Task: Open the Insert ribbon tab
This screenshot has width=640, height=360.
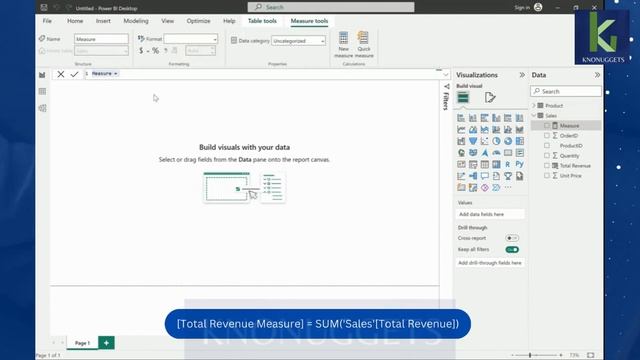Action: [x=103, y=21]
